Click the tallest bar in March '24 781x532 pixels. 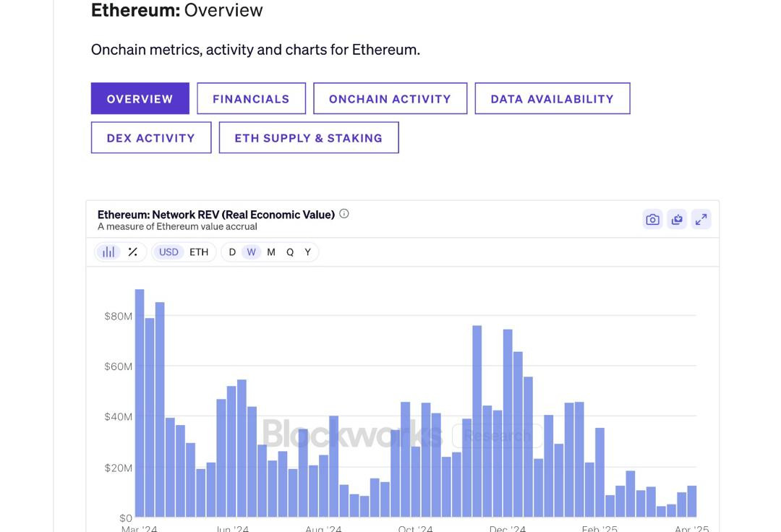pos(140,403)
